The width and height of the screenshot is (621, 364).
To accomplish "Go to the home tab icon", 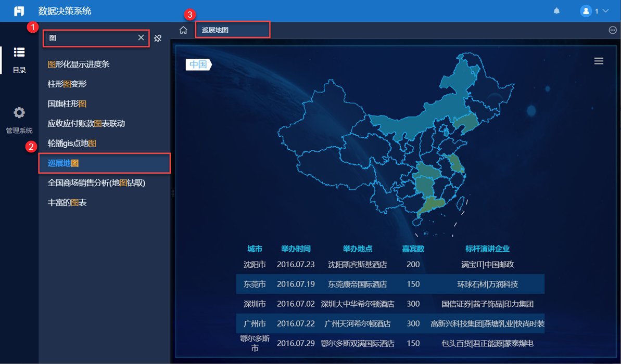I will tap(183, 30).
